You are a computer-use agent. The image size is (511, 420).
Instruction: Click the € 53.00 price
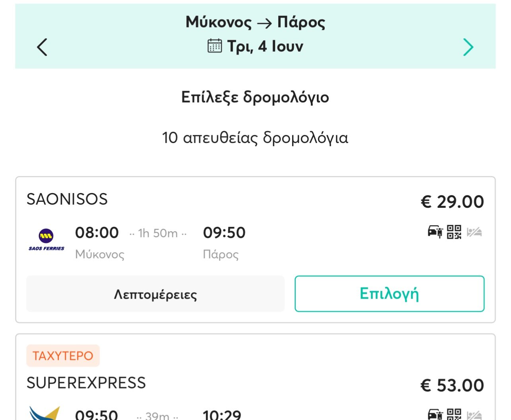(452, 385)
